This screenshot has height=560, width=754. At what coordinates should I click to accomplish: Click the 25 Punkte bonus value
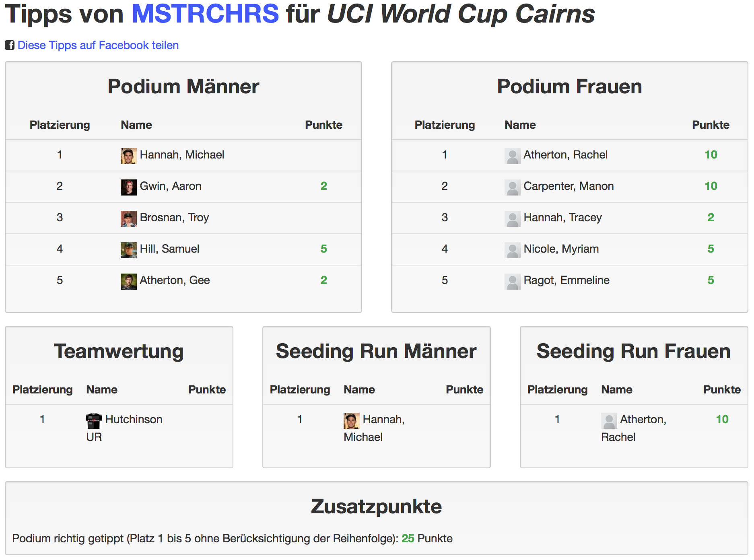(427, 538)
